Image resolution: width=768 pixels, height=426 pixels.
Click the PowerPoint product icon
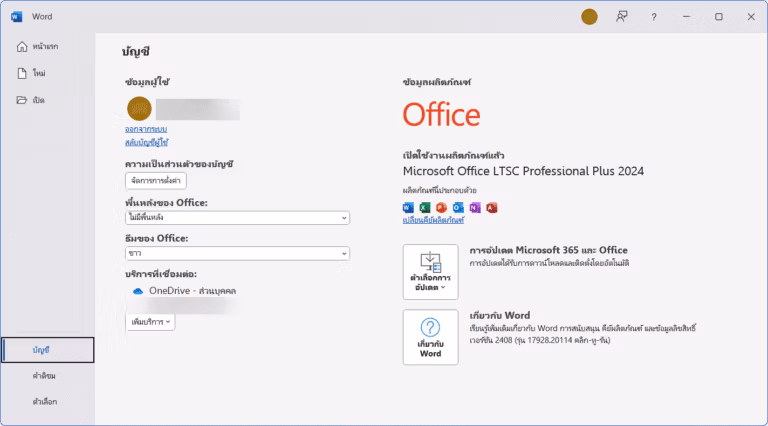click(x=441, y=208)
